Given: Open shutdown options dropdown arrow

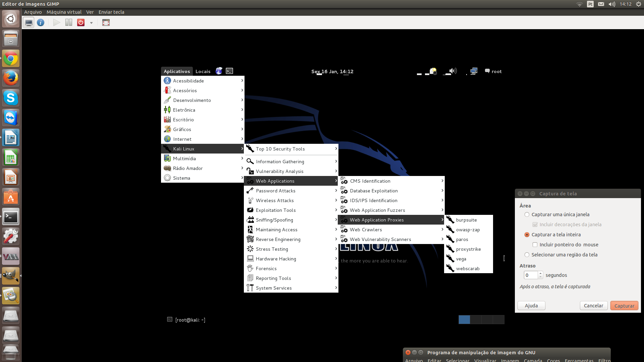Looking at the screenshot, I should click(x=91, y=23).
